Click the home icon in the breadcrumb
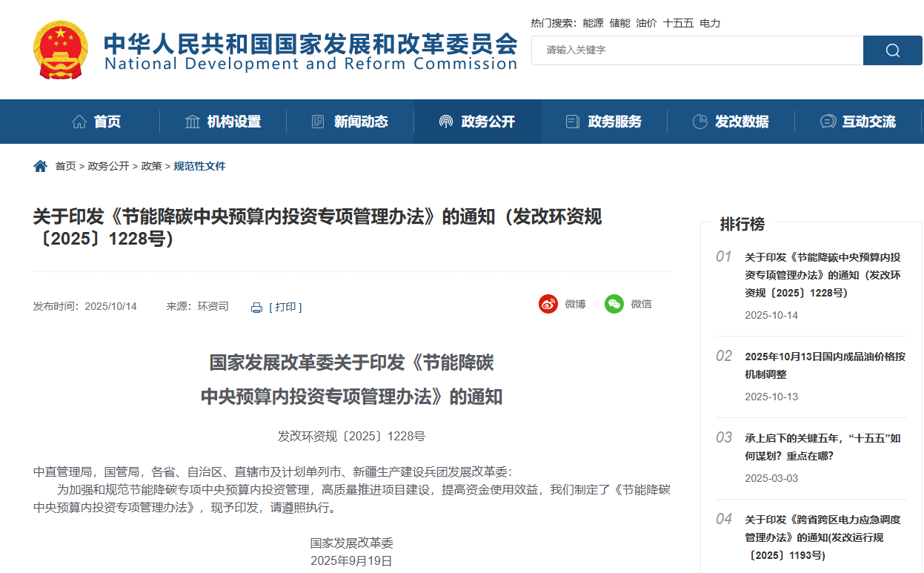 tap(39, 166)
